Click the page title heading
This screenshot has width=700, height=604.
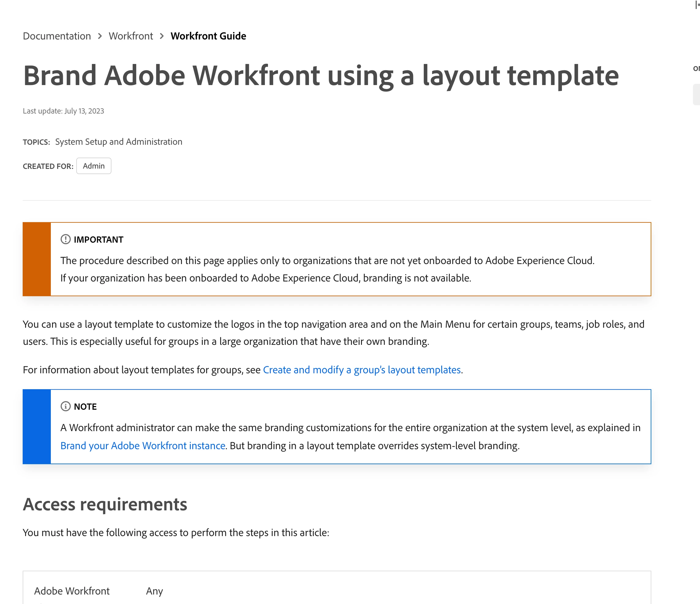(x=321, y=75)
